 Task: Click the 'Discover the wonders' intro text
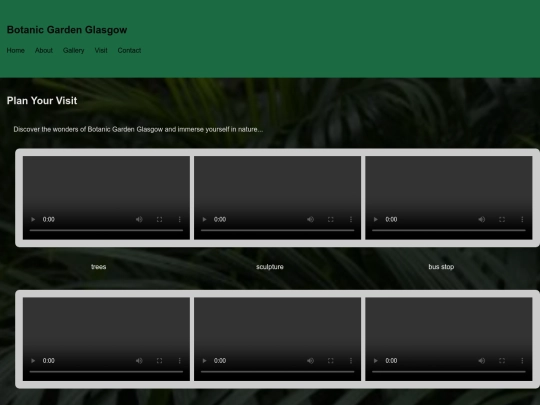[138, 129]
